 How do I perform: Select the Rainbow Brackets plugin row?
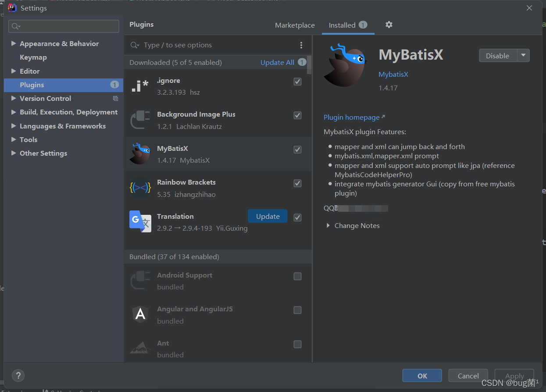coord(218,188)
